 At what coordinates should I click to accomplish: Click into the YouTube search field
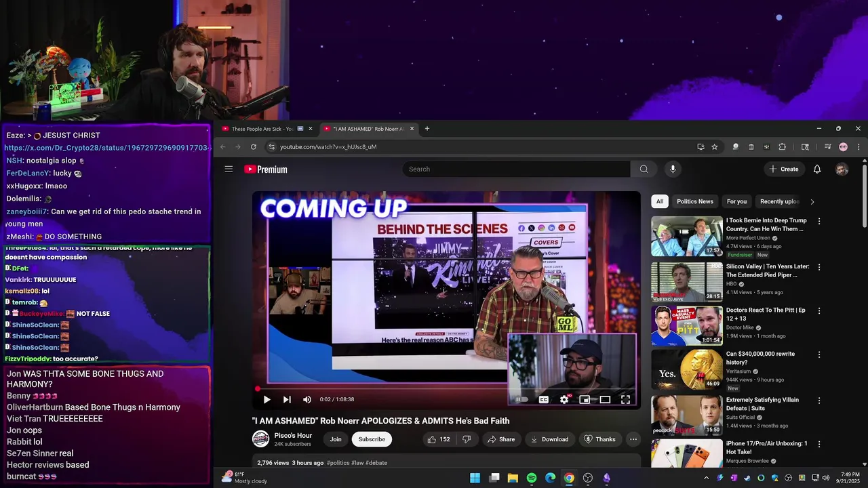(x=516, y=169)
